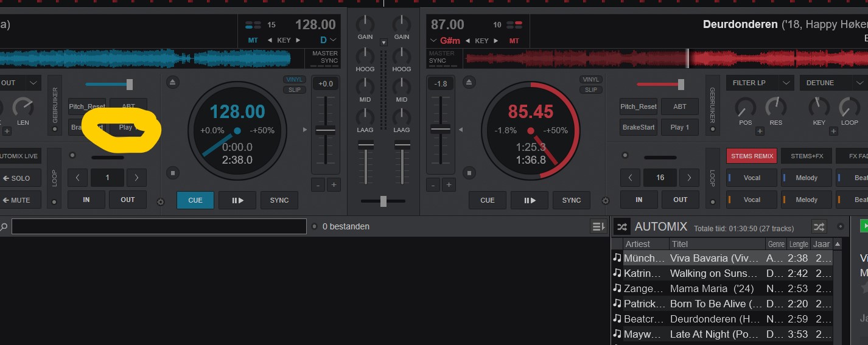The image size is (868, 345).
Task: Shift the blue deck key up with the right arrow
Action: 298,40
